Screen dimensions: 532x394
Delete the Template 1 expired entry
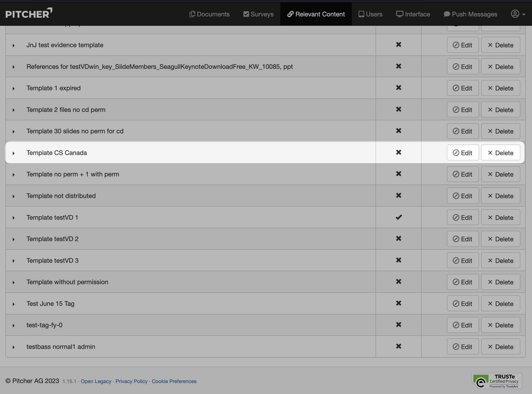[500, 88]
